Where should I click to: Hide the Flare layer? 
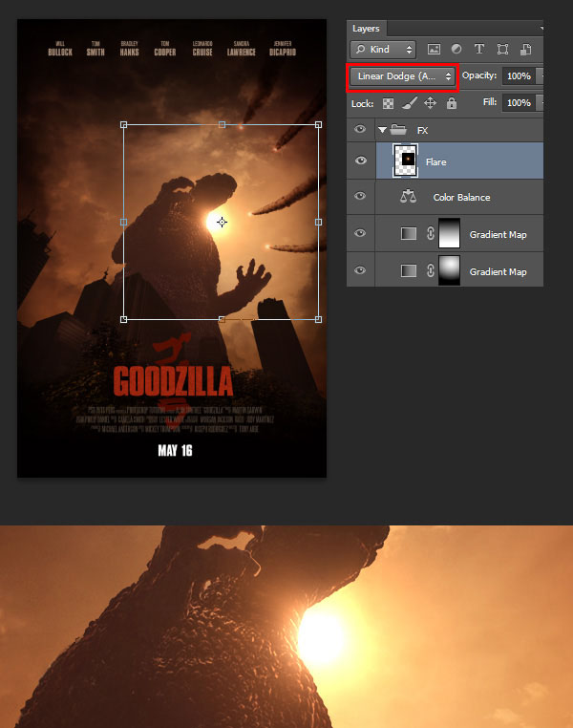(360, 161)
